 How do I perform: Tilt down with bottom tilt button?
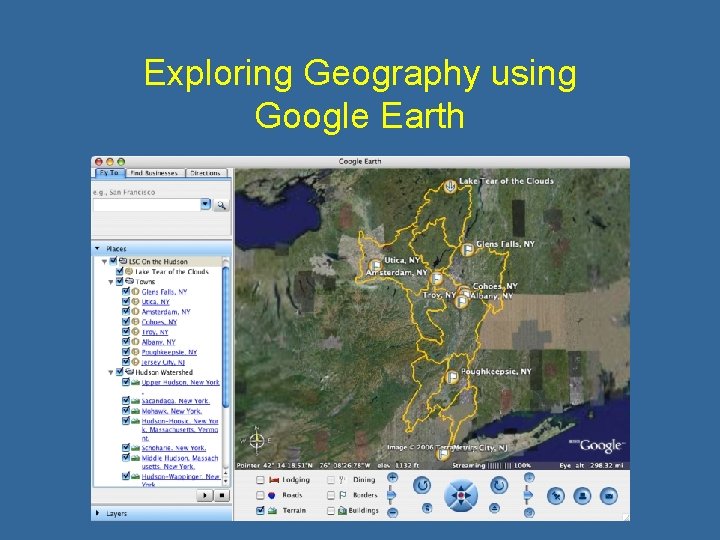[x=529, y=512]
